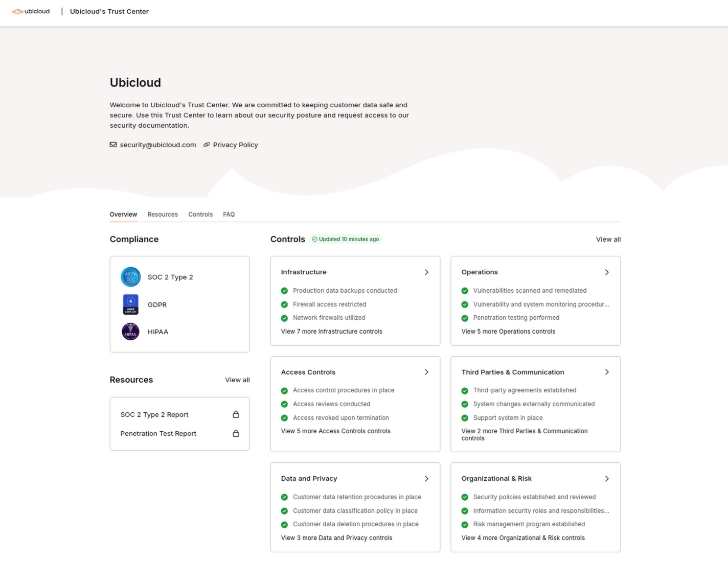
Task: Click the green check beside Network firewalls utilized
Action: (284, 318)
